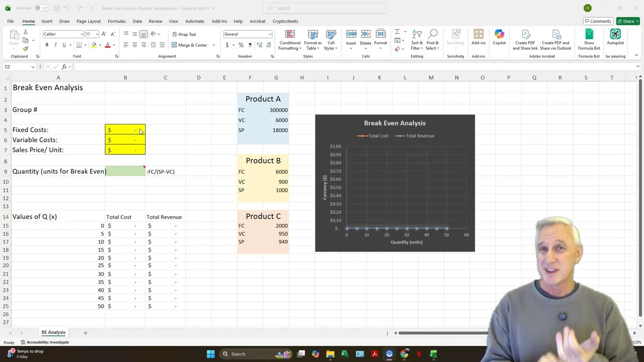Click the AutoSum sigma icon
This screenshot has width=644, height=362.
(397, 32)
